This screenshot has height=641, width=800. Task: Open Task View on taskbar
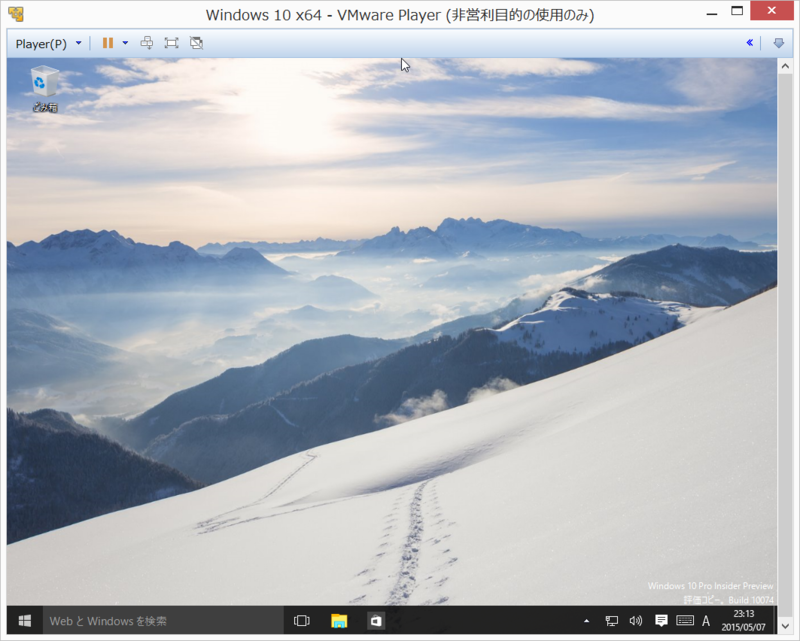(x=302, y=621)
